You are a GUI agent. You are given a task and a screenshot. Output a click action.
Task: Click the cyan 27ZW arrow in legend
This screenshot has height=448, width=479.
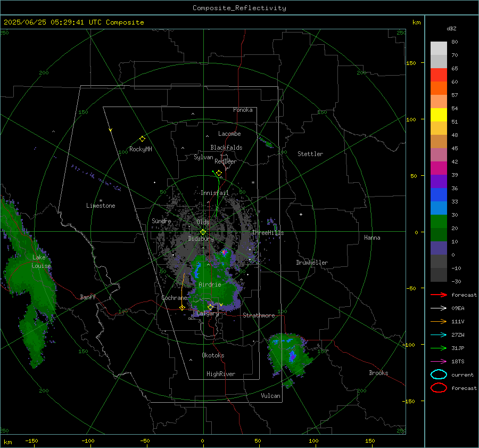[x=439, y=335]
